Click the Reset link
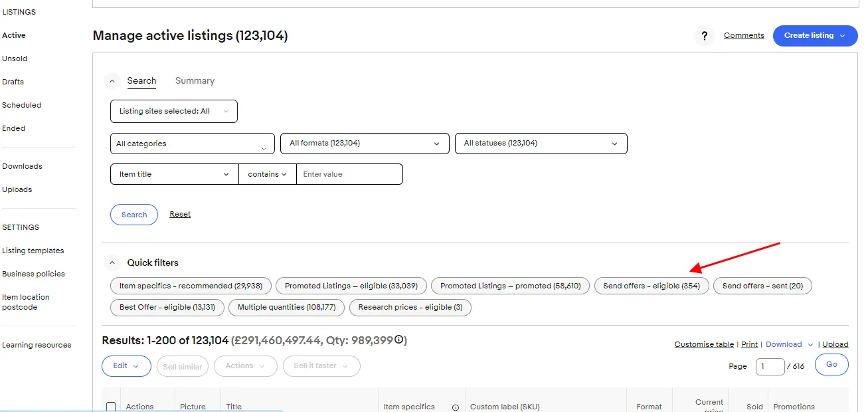Screen dimensions: 868x412 pyautogui.click(x=180, y=214)
